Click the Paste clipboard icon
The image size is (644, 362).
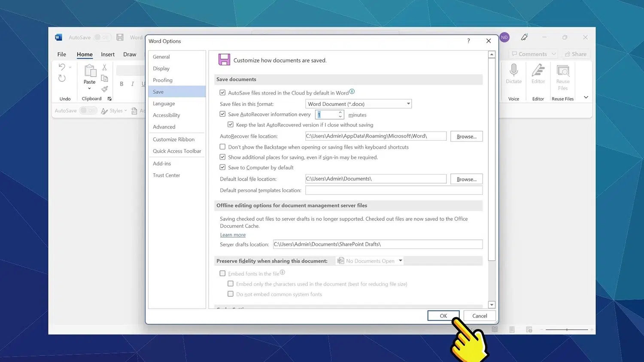(90, 71)
